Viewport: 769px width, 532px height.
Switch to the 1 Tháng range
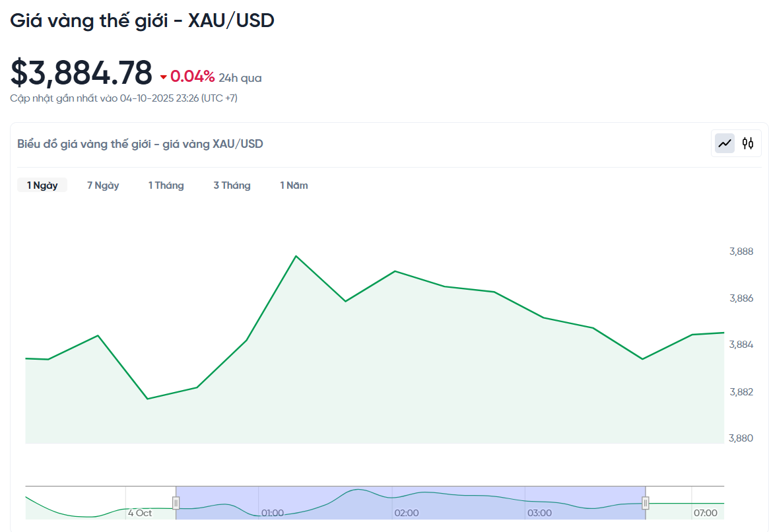[x=166, y=185]
